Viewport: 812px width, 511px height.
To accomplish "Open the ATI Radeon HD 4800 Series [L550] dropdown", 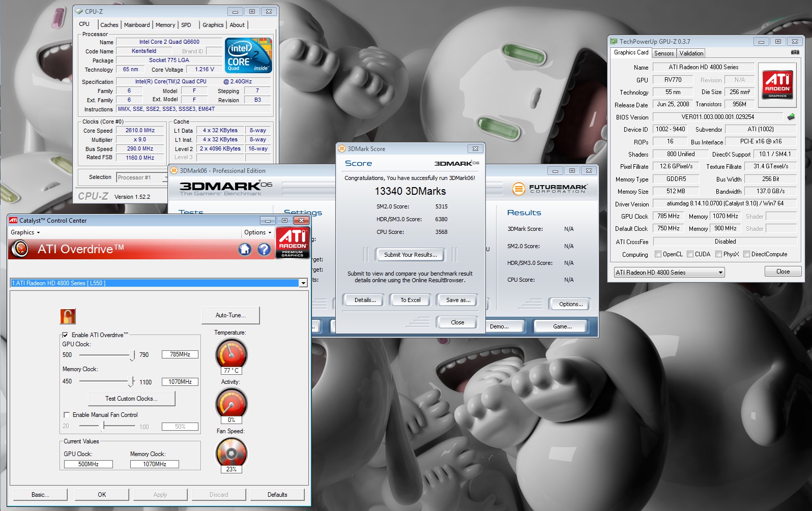I will click(303, 283).
